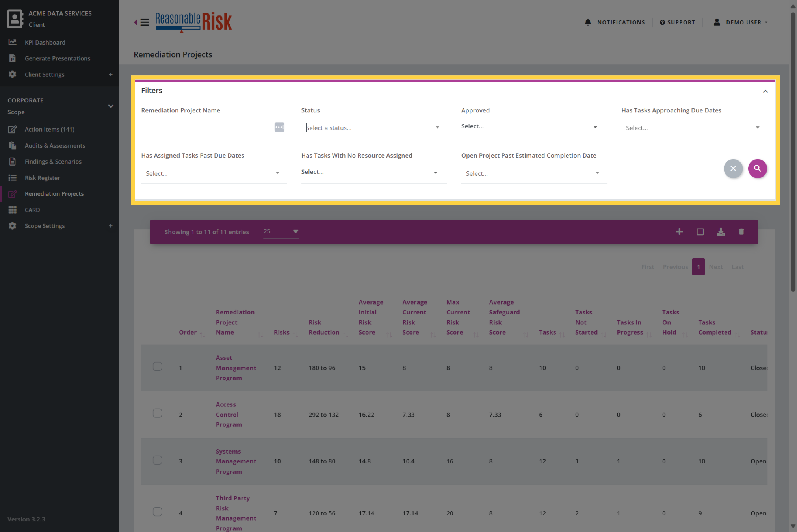
Task: Open the Support help link
Action: [x=677, y=22]
